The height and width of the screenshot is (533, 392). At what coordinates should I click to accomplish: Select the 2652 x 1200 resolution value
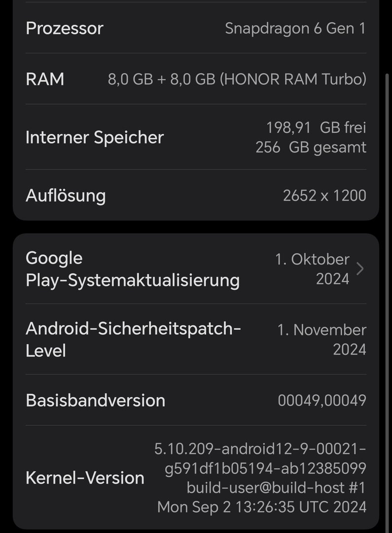tap(324, 195)
